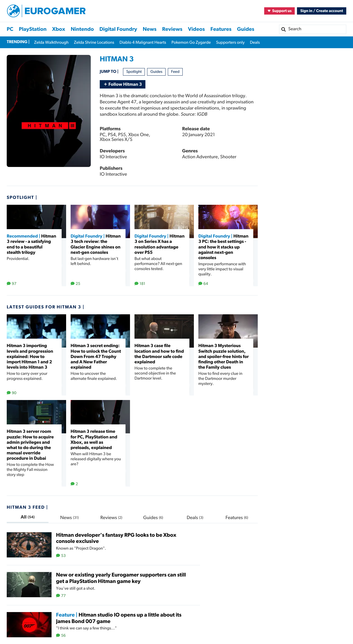Jump to the Spotlight section
Image resolution: width=353 pixels, height=644 pixels.
pyautogui.click(x=134, y=72)
